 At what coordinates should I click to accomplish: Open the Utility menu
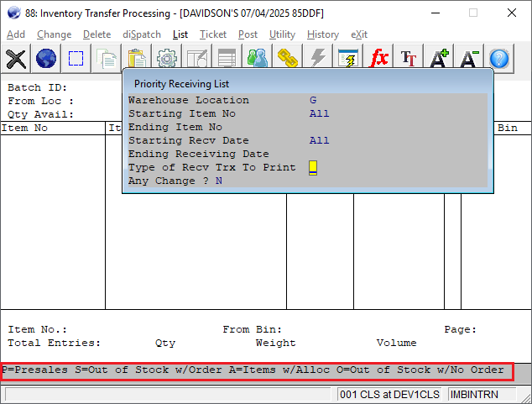click(282, 34)
